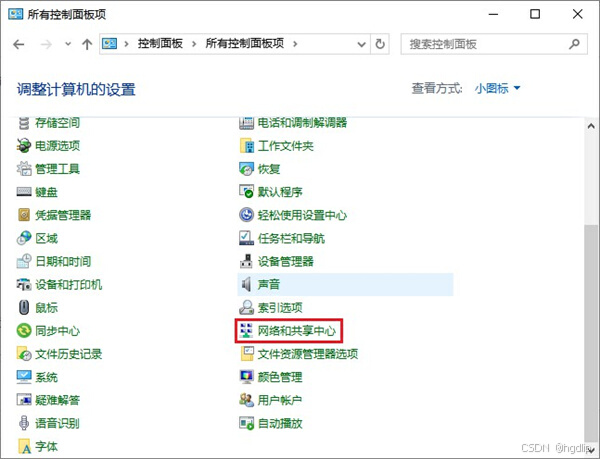Go back with the left arrow
This screenshot has width=600, height=459.
(x=18, y=44)
